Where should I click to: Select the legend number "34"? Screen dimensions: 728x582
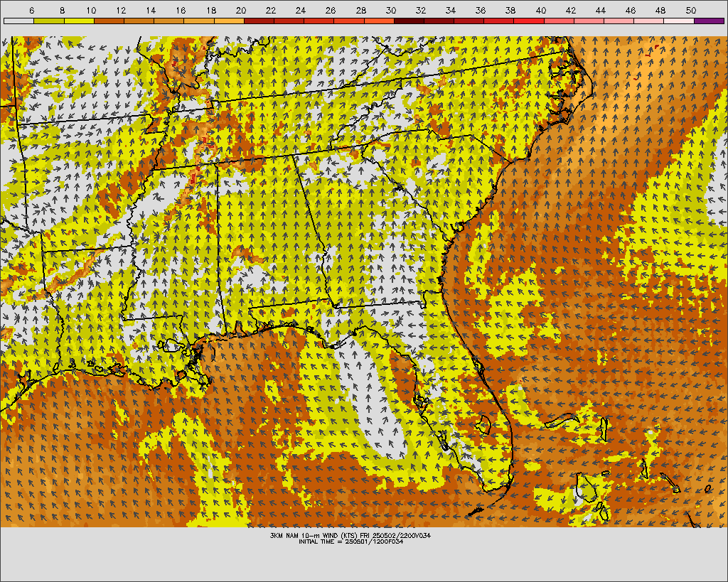(450, 10)
